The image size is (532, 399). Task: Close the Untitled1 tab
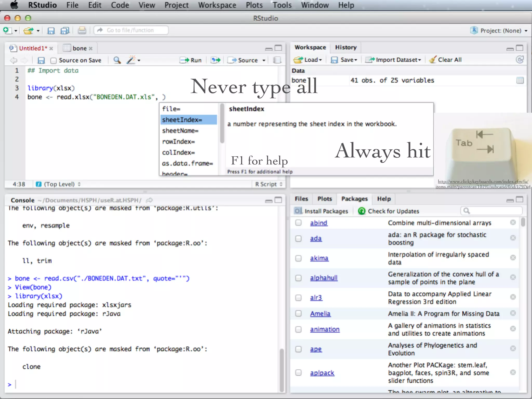click(51, 49)
